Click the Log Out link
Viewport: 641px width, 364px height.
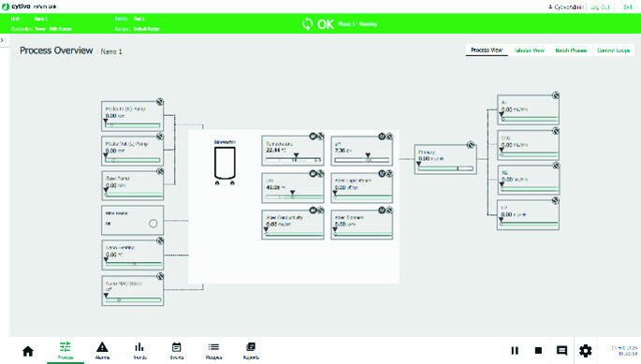tap(600, 7)
